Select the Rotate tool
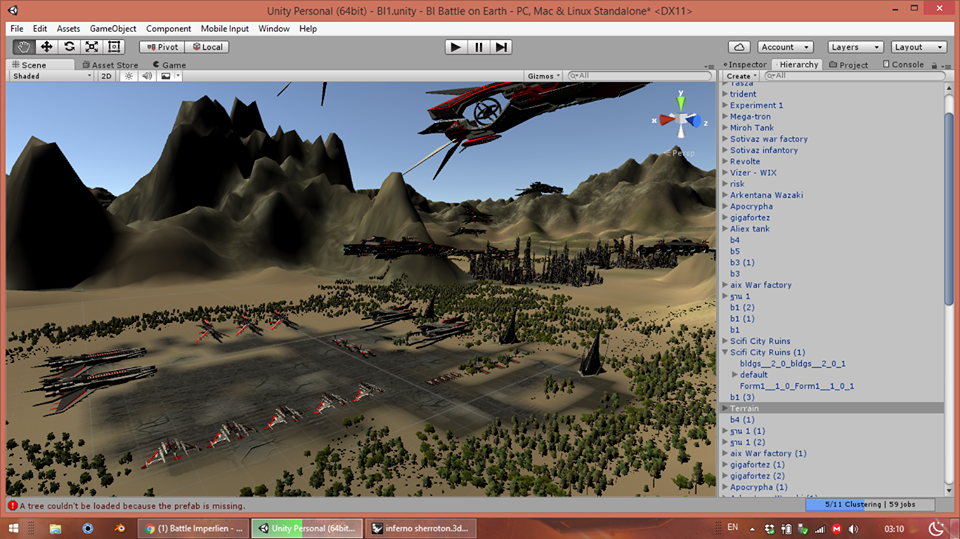 click(69, 47)
